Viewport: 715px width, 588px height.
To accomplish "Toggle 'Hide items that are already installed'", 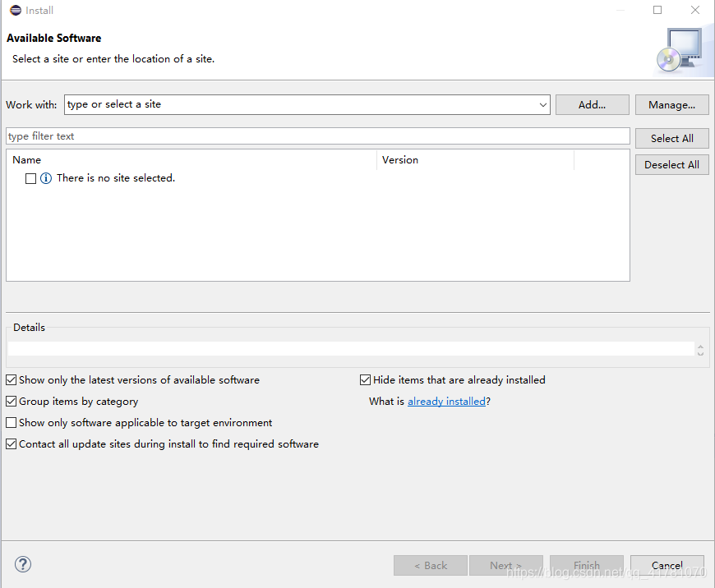I will 365,379.
